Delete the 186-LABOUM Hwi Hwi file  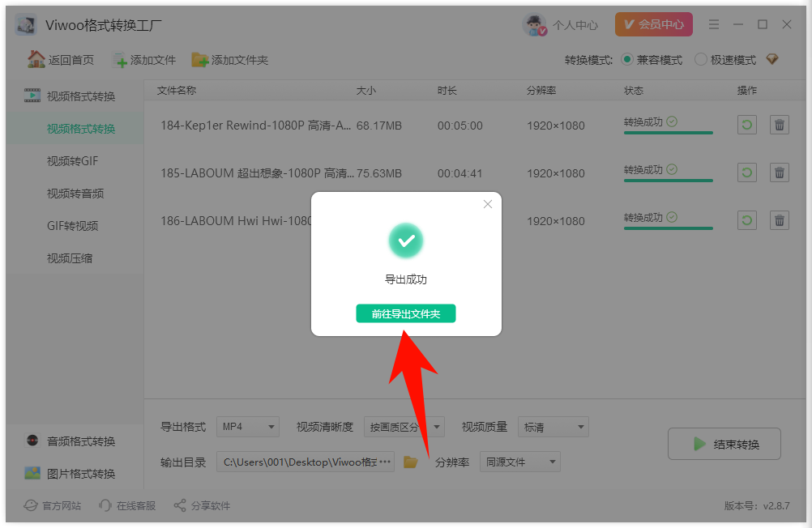pyautogui.click(x=780, y=220)
